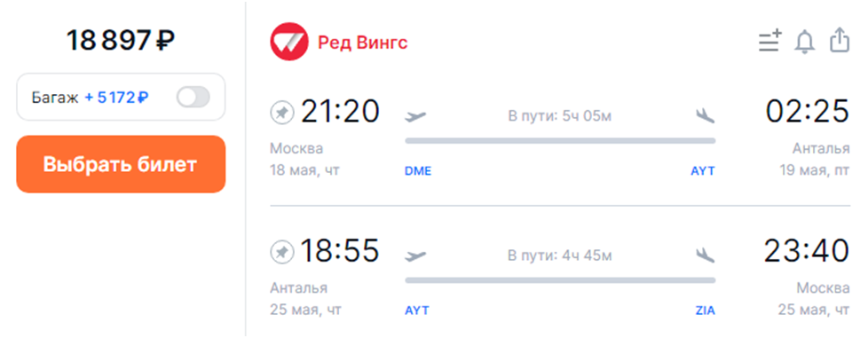Image resolution: width=868 pixels, height=338 pixels.
Task: Click landing plane icon on return flight
Action: (x=706, y=255)
